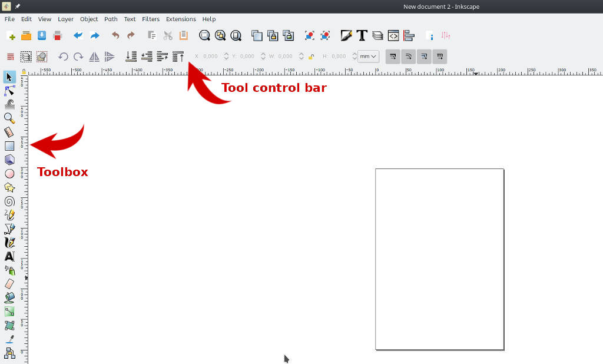Open the Path menu
Image resolution: width=603 pixels, height=364 pixels.
[x=111, y=19]
